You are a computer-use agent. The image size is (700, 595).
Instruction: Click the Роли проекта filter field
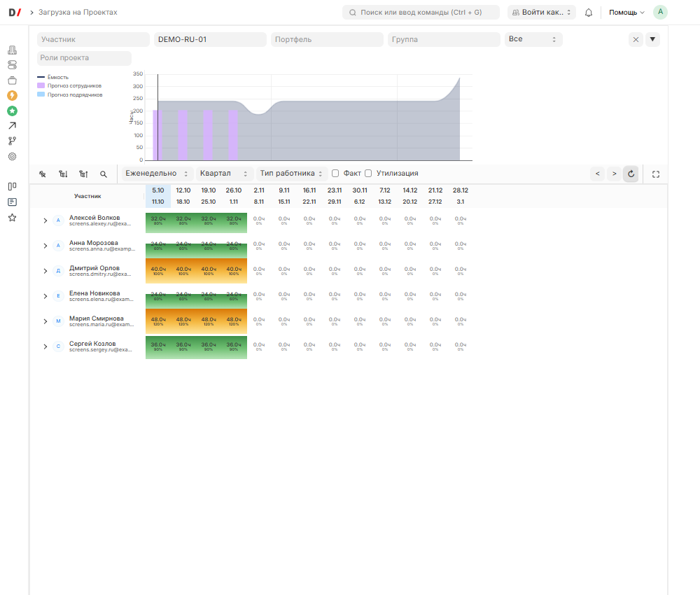click(85, 58)
